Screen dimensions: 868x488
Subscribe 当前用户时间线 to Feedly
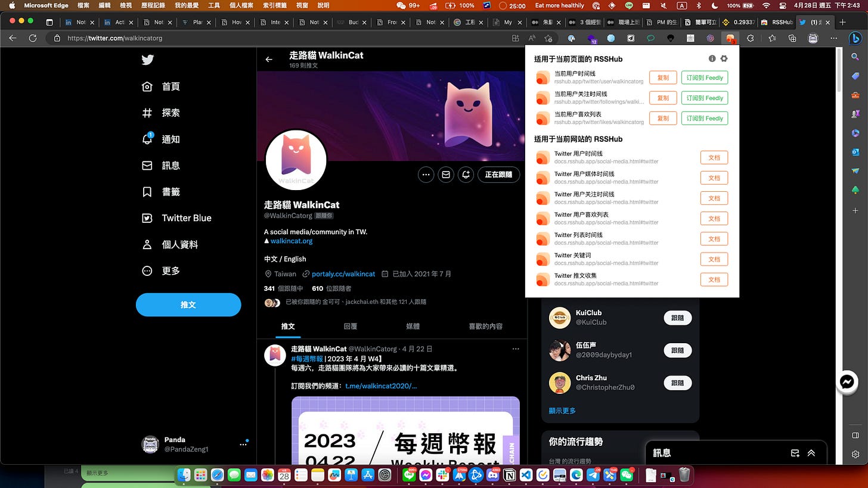pyautogui.click(x=705, y=77)
